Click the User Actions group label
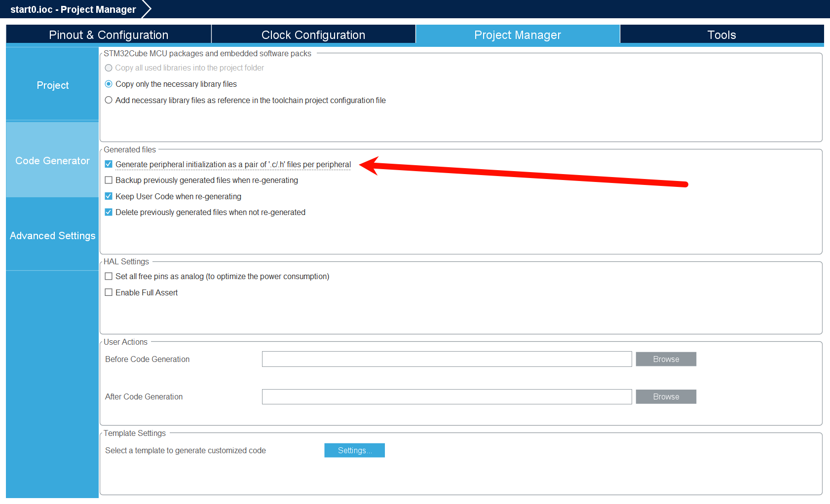830x504 pixels. [125, 342]
